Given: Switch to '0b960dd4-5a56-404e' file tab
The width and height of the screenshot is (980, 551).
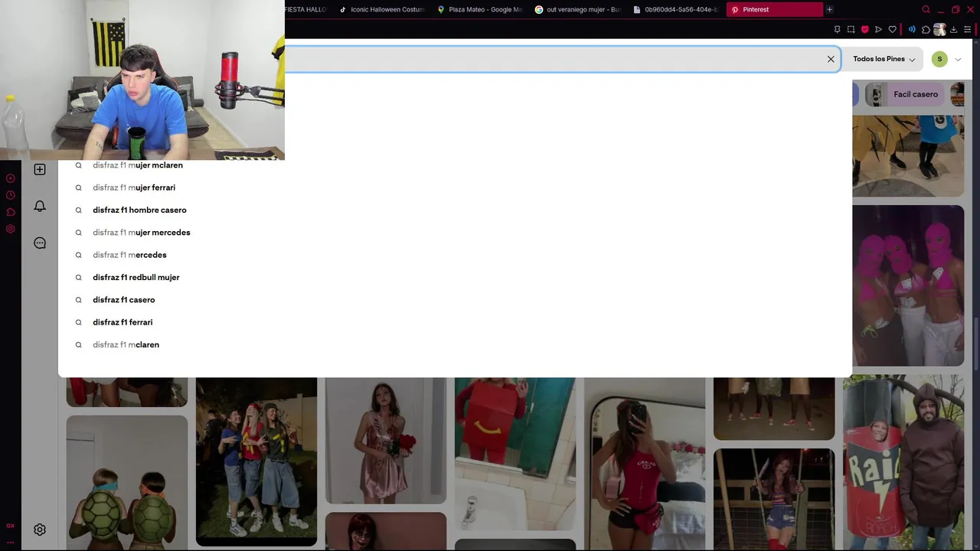Looking at the screenshot, I should [675, 9].
